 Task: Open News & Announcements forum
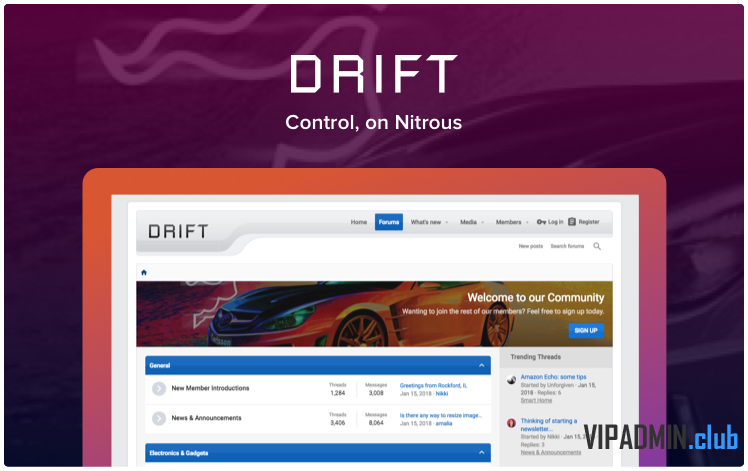(x=207, y=418)
